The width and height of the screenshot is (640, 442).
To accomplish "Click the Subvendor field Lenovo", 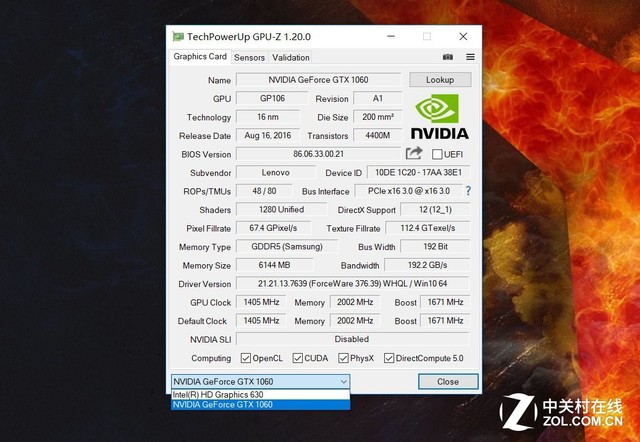I will [x=276, y=173].
